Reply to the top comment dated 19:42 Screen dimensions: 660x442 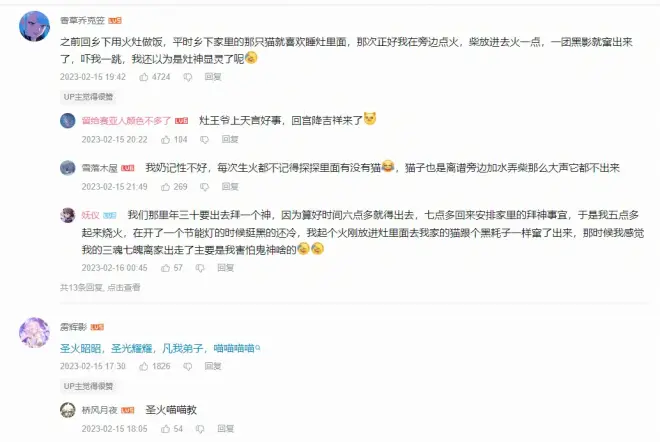[x=213, y=77]
